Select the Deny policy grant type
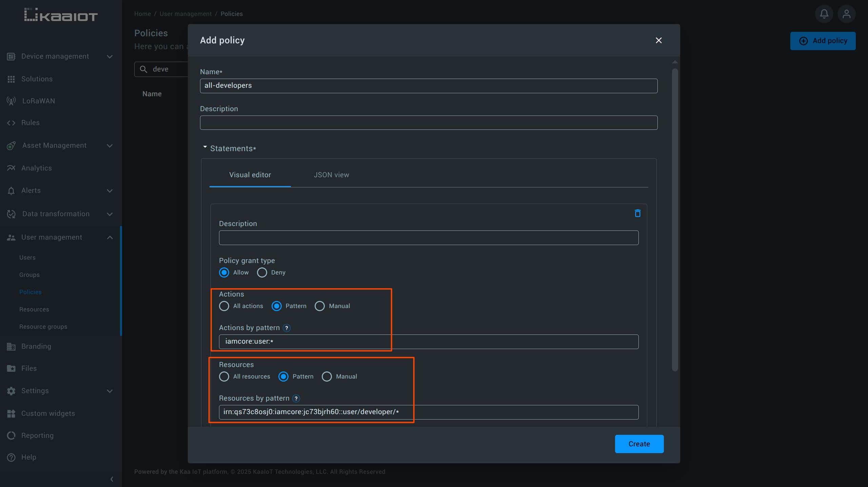The height and width of the screenshot is (487, 868). pos(261,272)
